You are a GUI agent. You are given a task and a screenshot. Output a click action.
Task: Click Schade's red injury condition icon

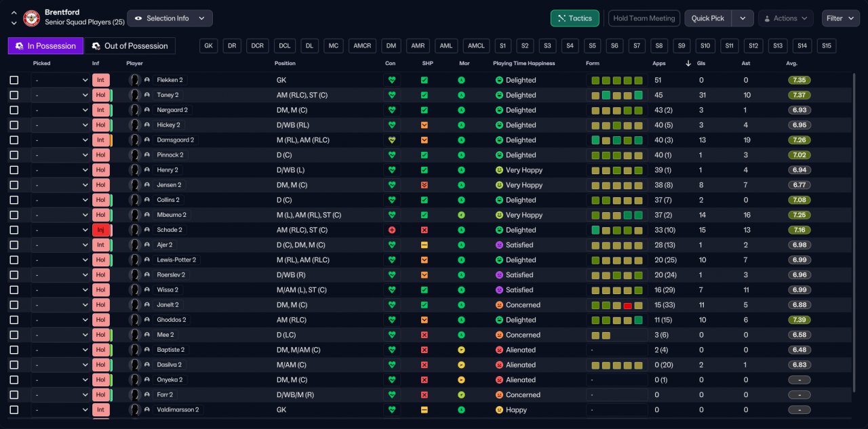tap(391, 230)
